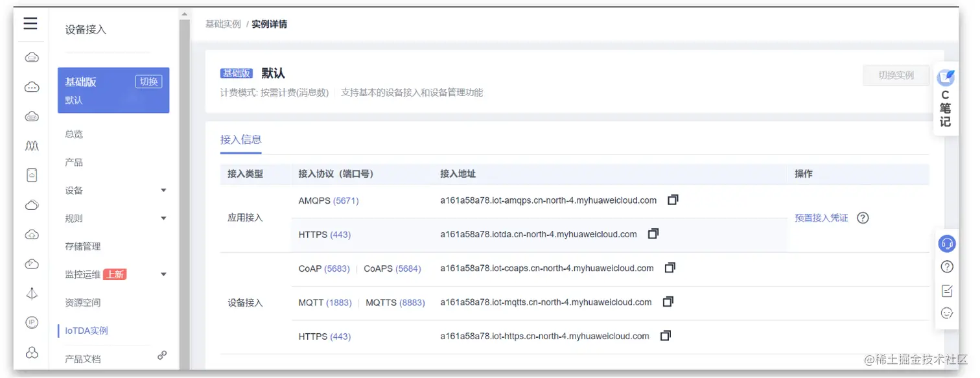Click the 基础版 默认 instance card
980x378 pixels.
[113, 90]
